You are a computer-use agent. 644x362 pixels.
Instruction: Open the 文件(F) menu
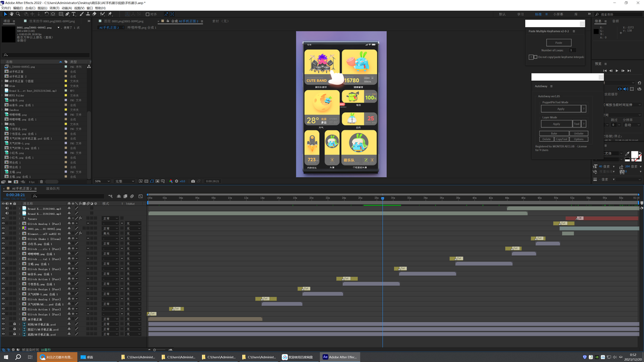[x=6, y=8]
